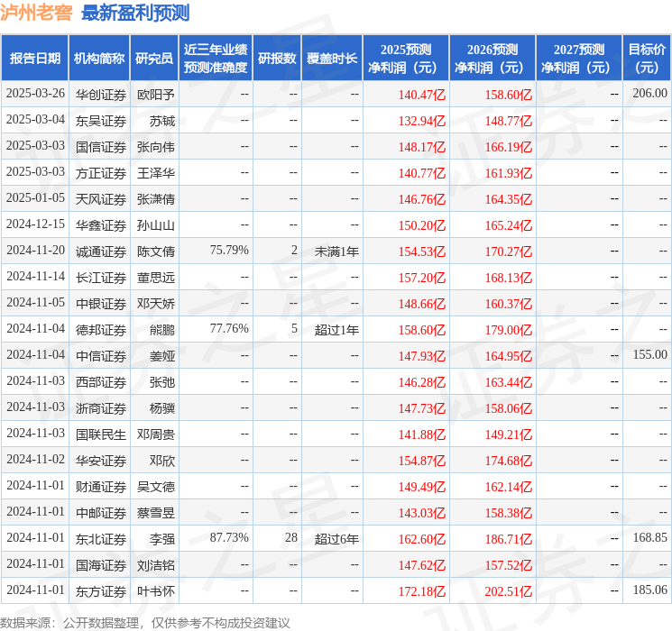Click the 覆盖时长 column header
The image size is (672, 631).
[x=332, y=58]
